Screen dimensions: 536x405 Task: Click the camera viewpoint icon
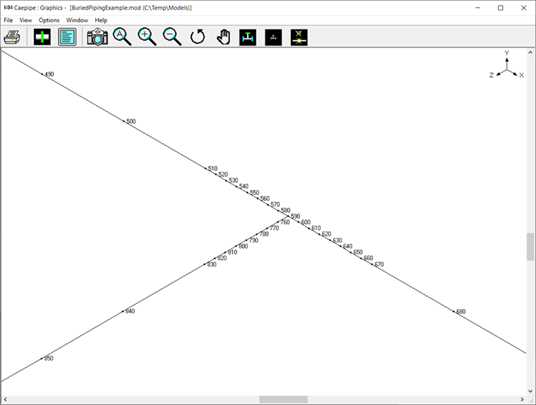(x=97, y=37)
